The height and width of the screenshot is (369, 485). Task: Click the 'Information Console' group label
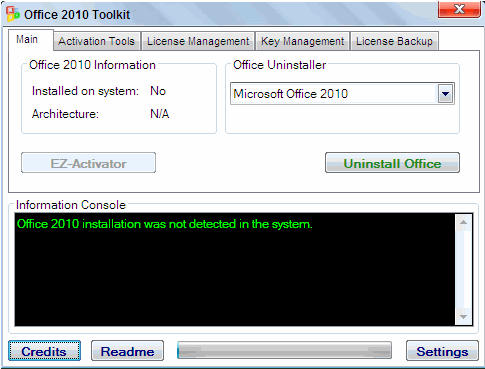[x=71, y=205]
